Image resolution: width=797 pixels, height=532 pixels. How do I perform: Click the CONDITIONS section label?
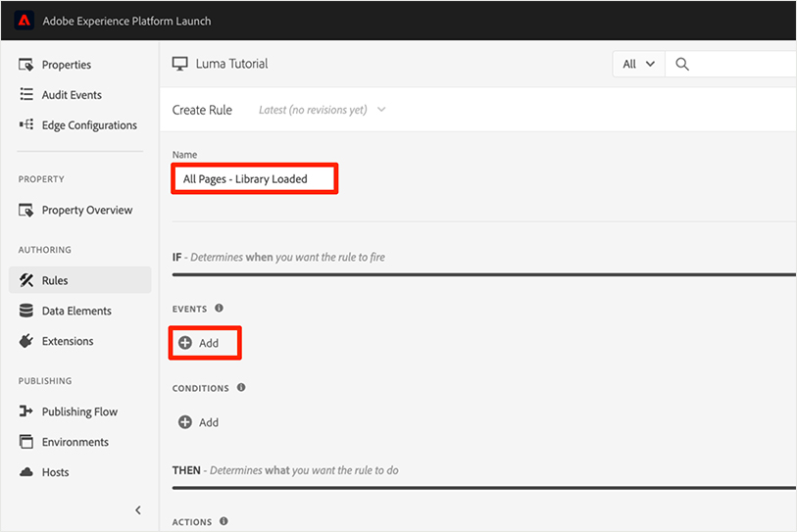[x=201, y=388]
